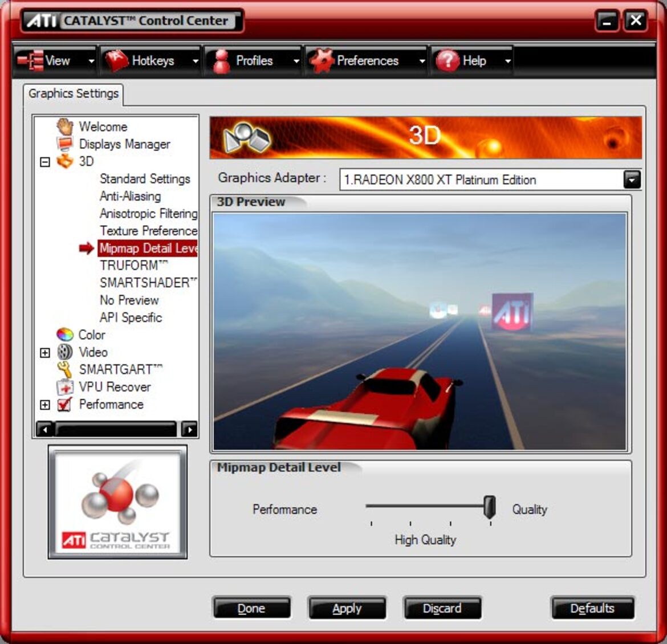This screenshot has width=667, height=644.
Task: Click the ATI Catalyst logo thumbnail
Action: click(x=117, y=502)
